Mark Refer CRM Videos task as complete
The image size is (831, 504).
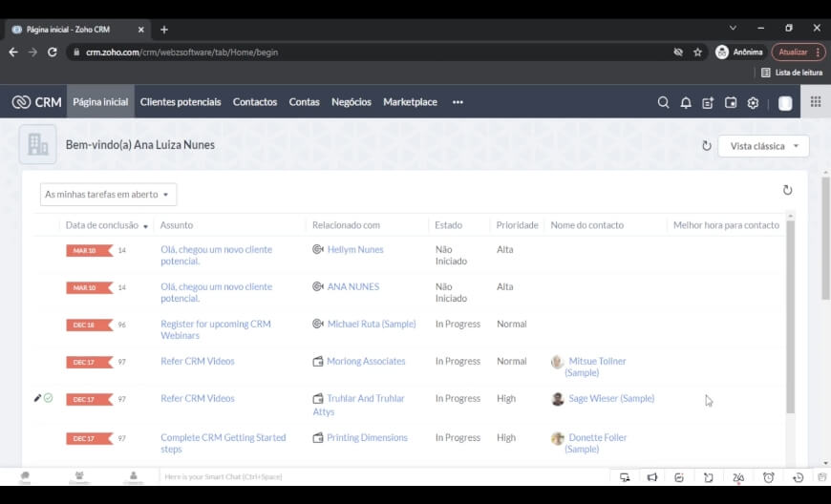[x=49, y=398]
